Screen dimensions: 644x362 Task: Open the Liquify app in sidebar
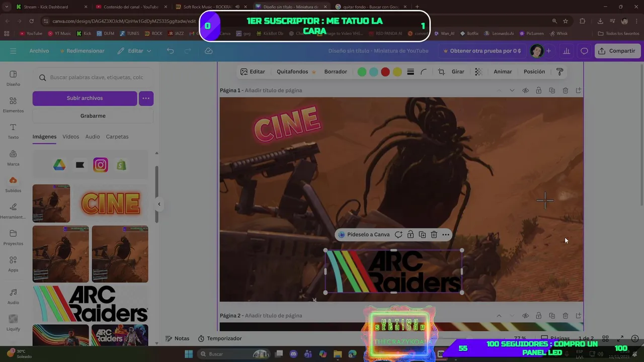point(13,323)
